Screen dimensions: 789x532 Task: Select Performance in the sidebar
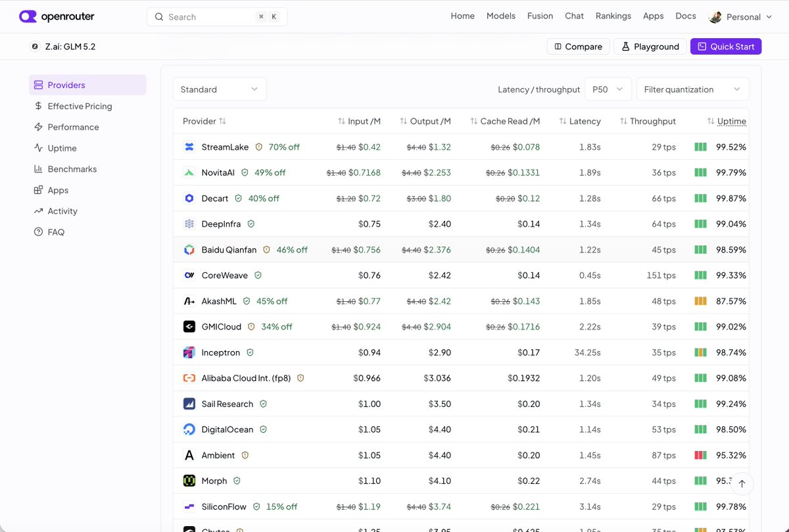pyautogui.click(x=87, y=127)
